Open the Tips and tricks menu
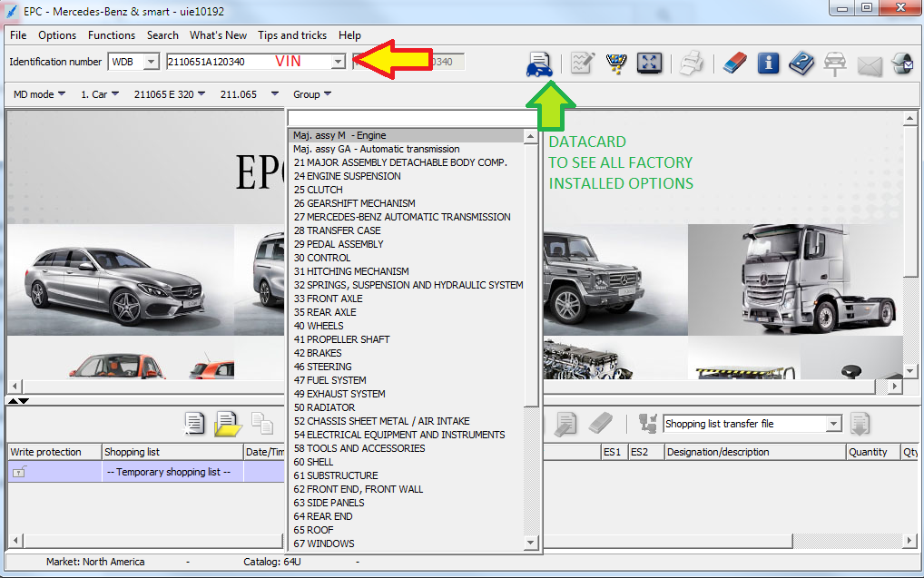This screenshot has width=924, height=578. tap(291, 35)
